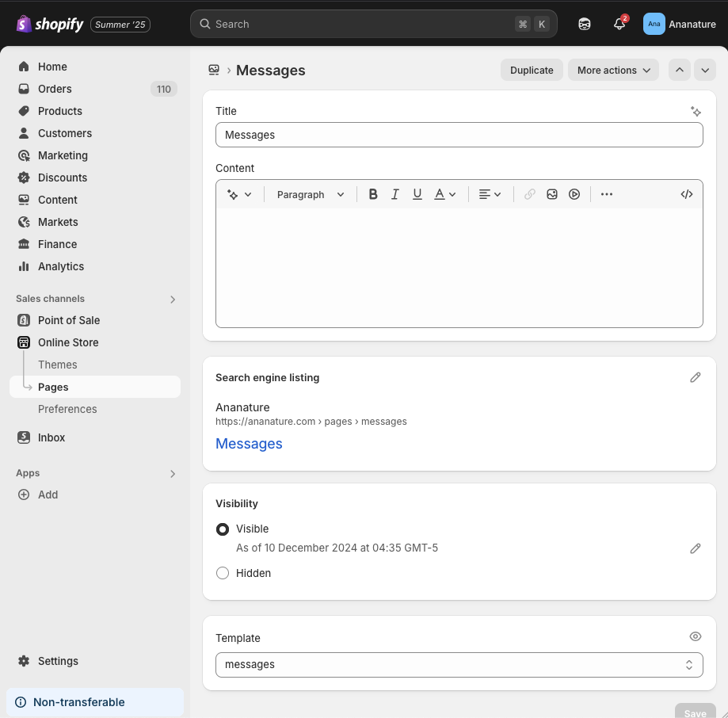Apply italic formatting

point(394,194)
